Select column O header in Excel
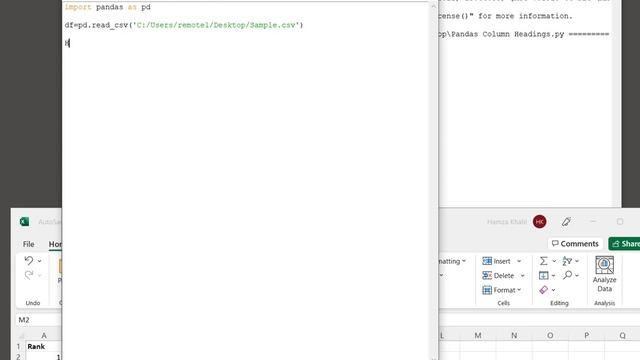 point(550,335)
